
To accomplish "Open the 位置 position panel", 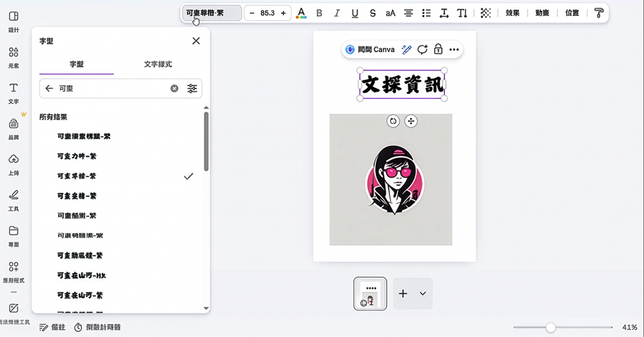I will click(572, 13).
